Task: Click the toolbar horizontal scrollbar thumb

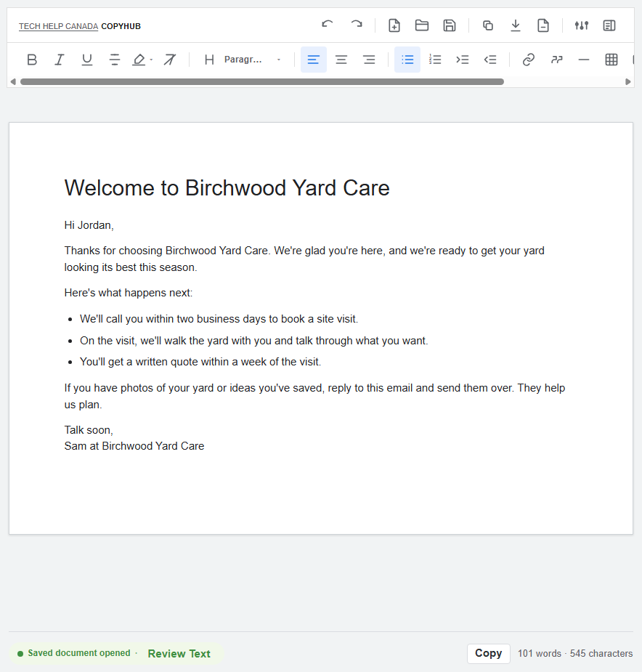Action: coord(262,81)
